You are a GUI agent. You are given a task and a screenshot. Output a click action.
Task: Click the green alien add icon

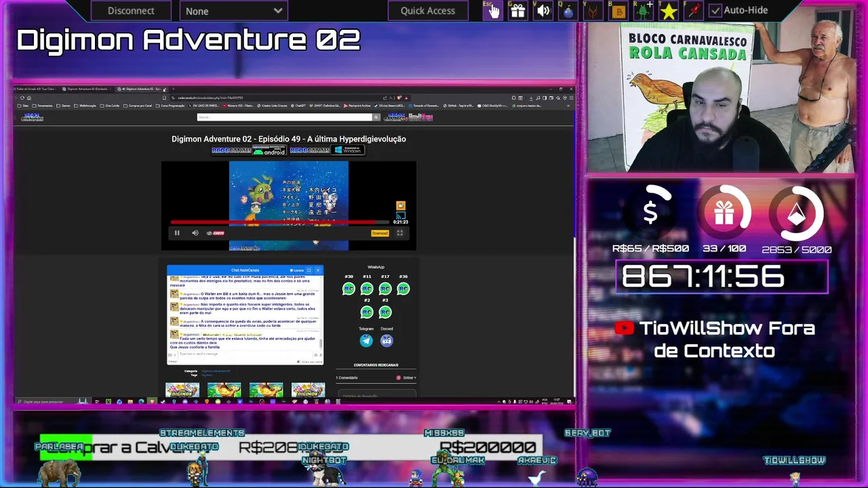click(x=644, y=10)
